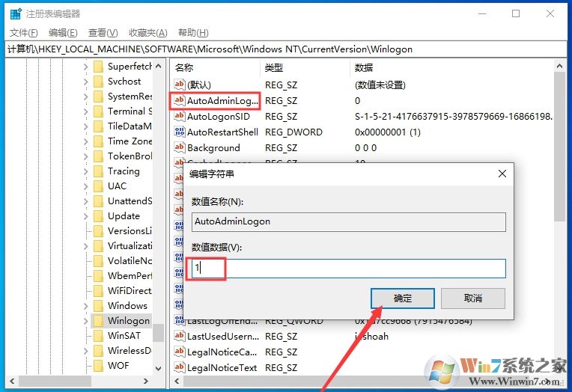Viewport: 572px width, 392px height.
Task: Confirm the edit with 确定 button
Action: pyautogui.click(x=402, y=298)
